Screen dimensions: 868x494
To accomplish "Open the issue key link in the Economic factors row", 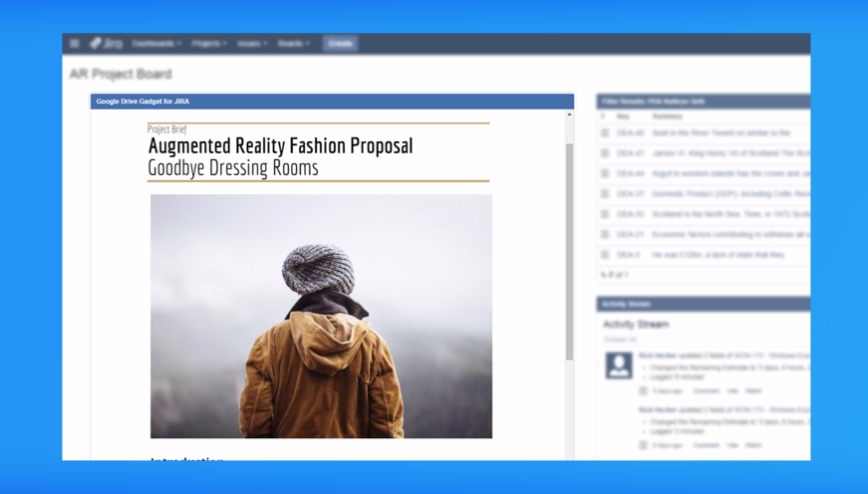I will coord(631,235).
